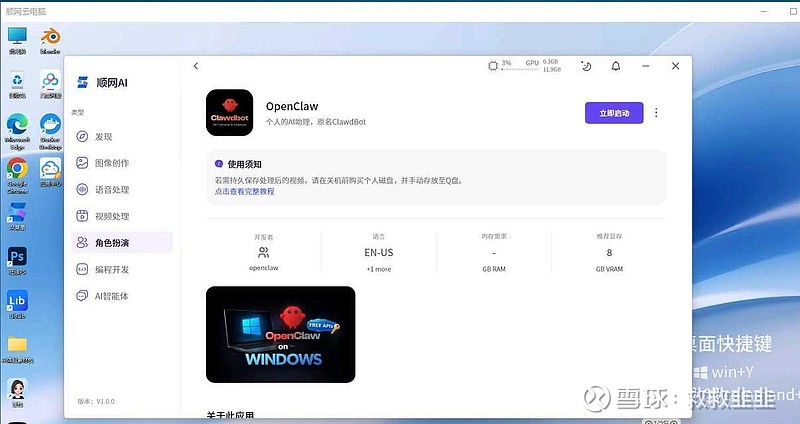Click the 使用须知 purple info icon
Viewport: 800px width, 424px height.
(x=219, y=164)
